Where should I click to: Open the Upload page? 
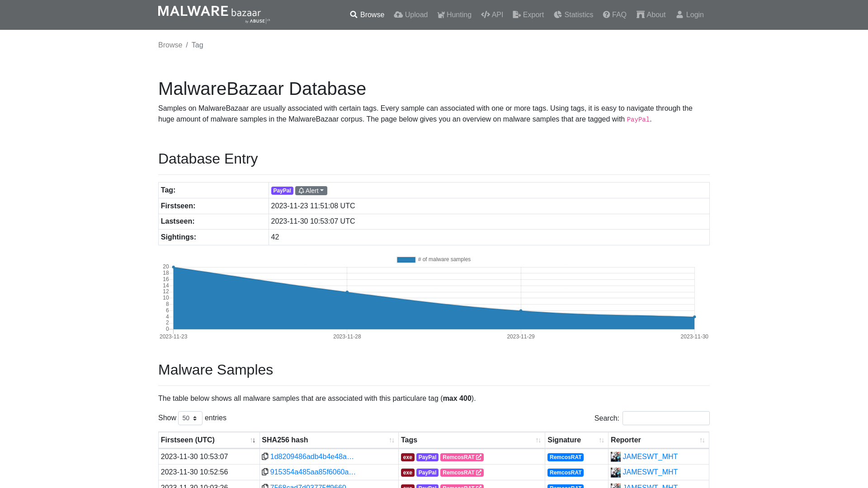(x=410, y=15)
